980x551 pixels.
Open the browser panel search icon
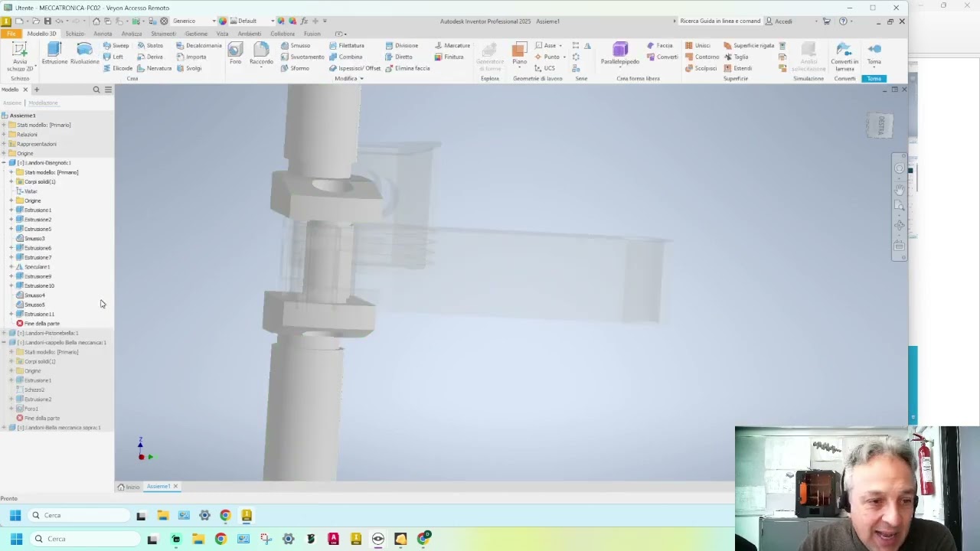click(x=96, y=90)
